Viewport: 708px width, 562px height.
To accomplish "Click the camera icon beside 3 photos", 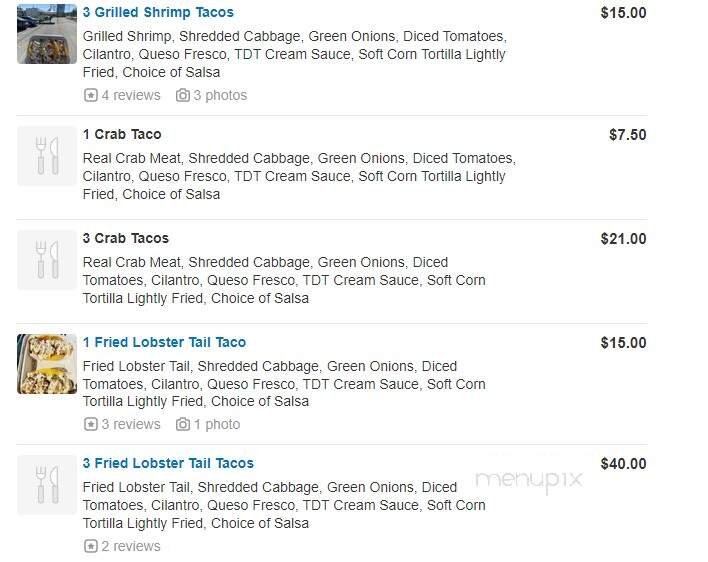I will click(183, 96).
